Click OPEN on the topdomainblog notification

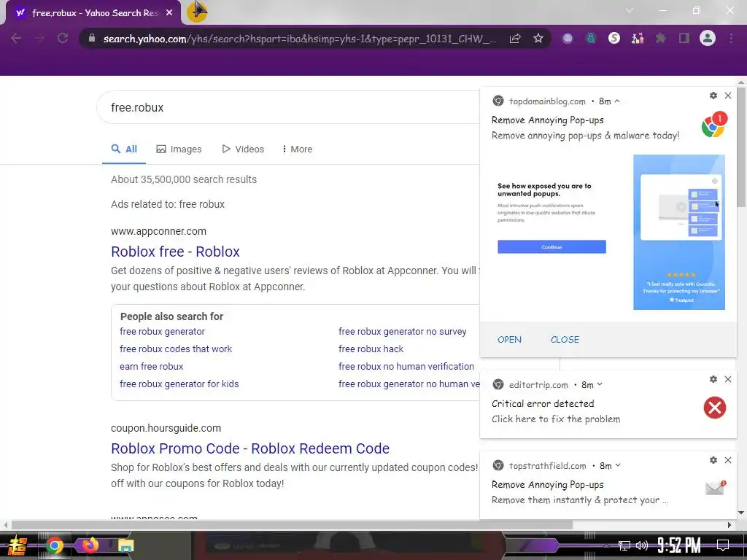click(x=509, y=340)
